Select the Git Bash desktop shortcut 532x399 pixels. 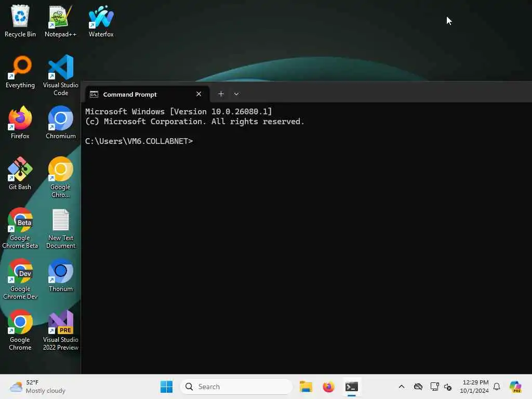click(x=20, y=174)
